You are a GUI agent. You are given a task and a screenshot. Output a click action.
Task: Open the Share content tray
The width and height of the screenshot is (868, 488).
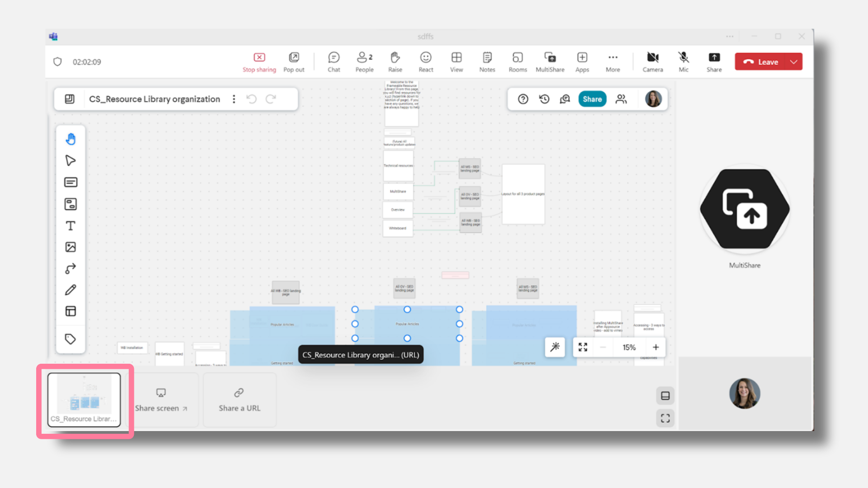pos(714,62)
